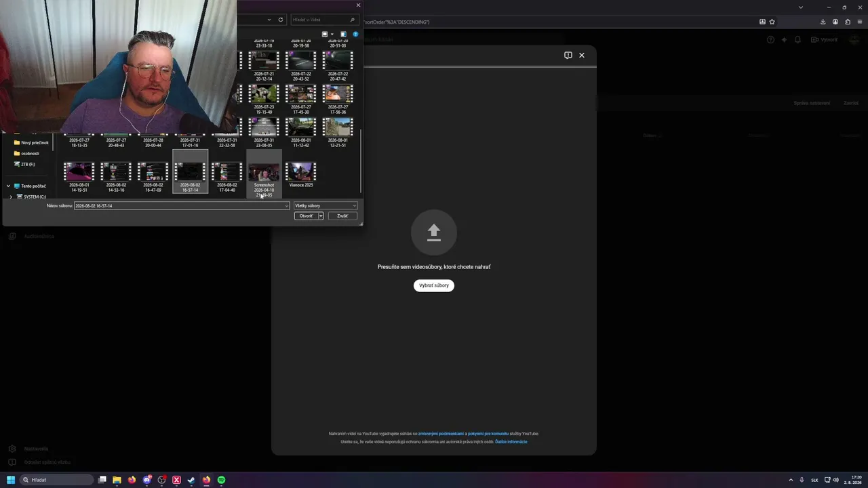Open the Firefox account icon
This screenshot has width=868, height=488.
(835, 22)
